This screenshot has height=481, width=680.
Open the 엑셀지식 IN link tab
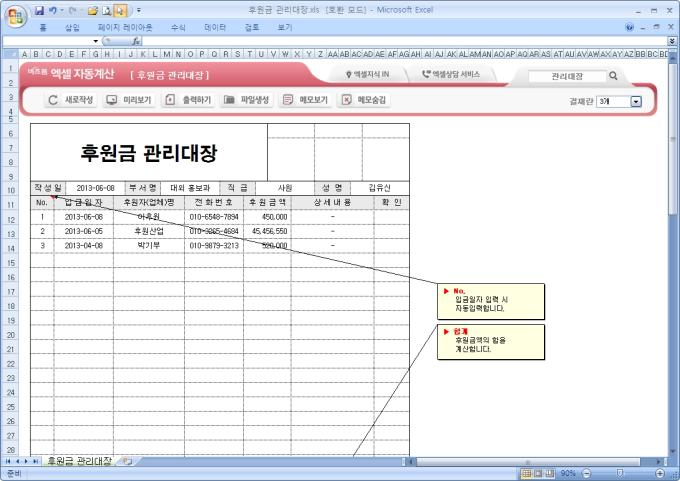(367, 75)
